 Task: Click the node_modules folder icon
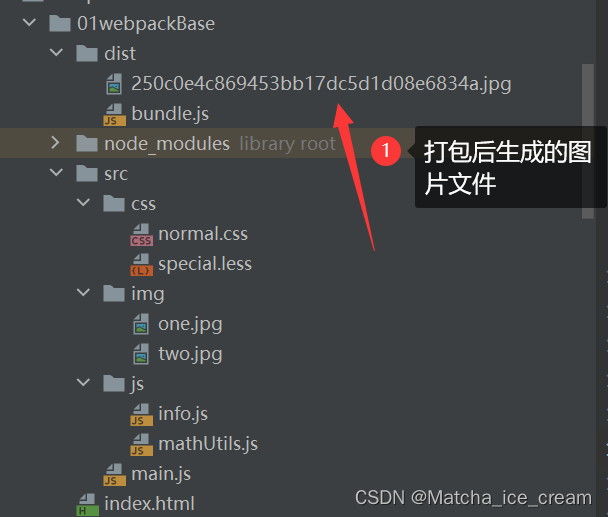[87, 144]
